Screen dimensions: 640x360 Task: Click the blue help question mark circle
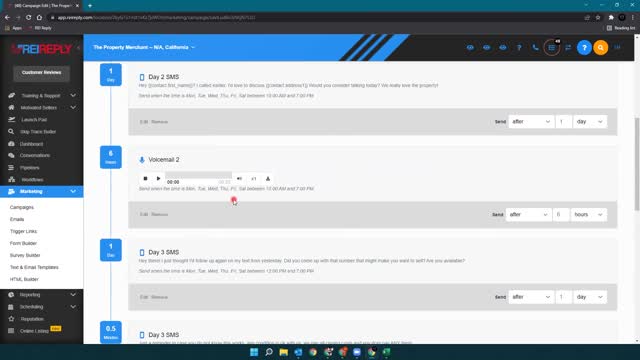point(584,47)
